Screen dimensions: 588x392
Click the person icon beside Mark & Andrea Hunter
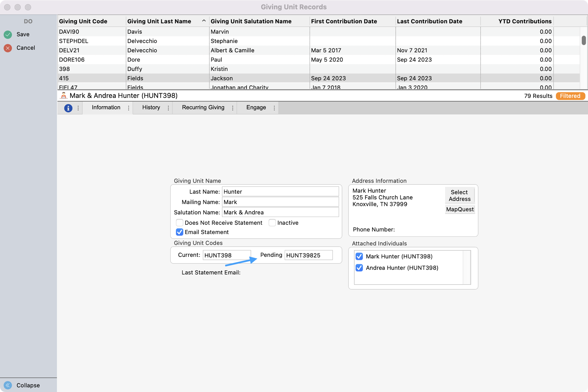click(x=63, y=96)
